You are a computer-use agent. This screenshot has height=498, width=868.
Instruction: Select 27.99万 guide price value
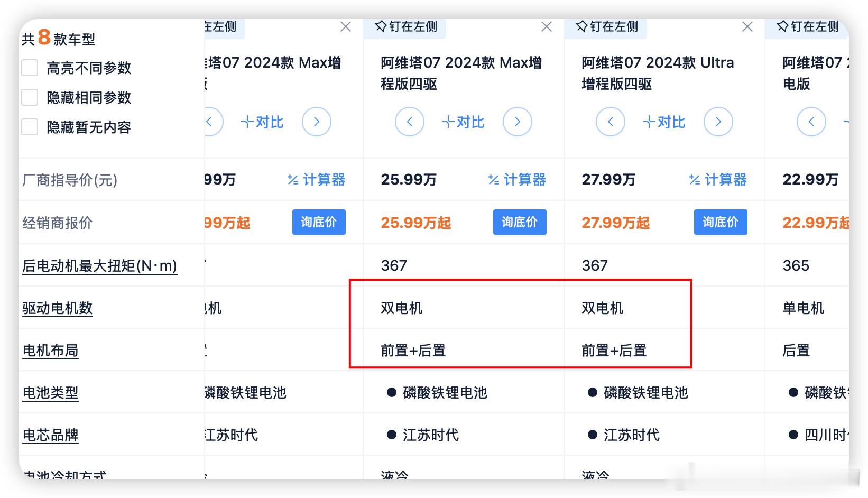(x=608, y=180)
